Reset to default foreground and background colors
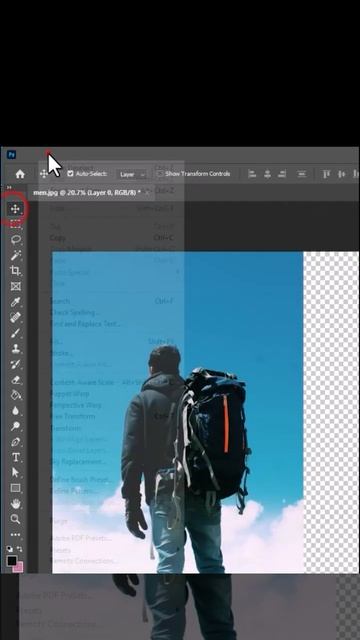The image size is (360, 640). [x=9, y=549]
